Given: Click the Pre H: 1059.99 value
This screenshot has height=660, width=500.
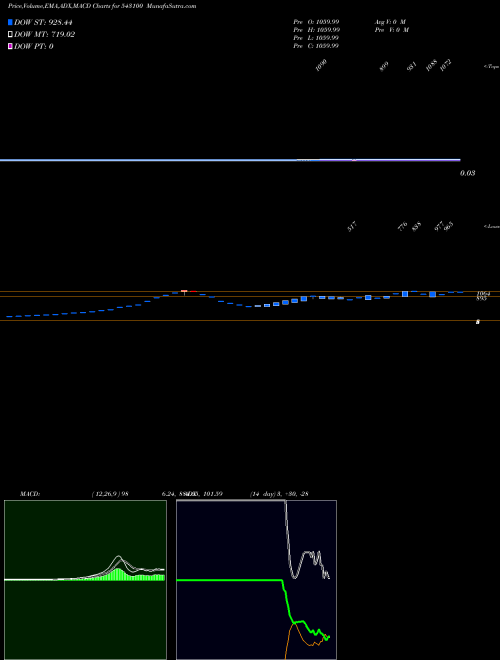Looking at the screenshot, I should click(x=316, y=30).
